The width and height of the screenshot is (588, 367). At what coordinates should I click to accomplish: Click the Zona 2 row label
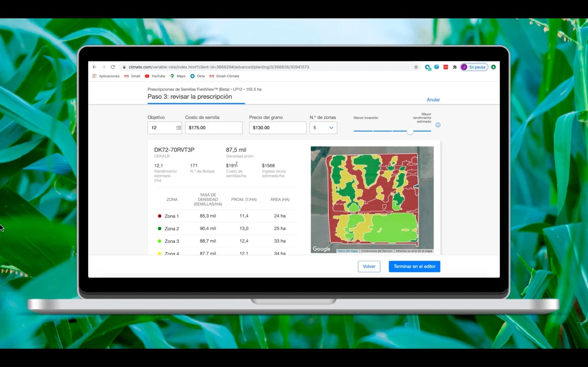[x=172, y=228]
